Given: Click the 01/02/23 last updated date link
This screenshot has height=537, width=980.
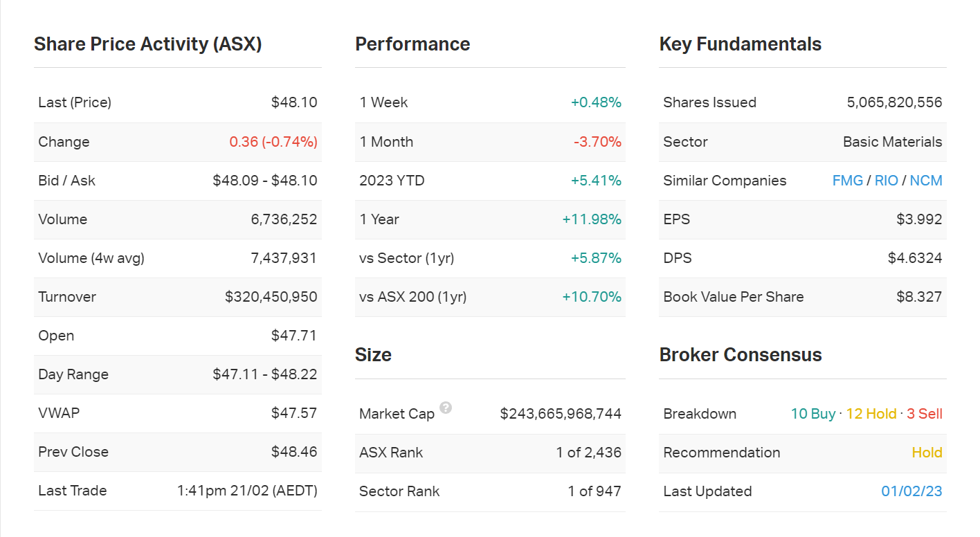Looking at the screenshot, I should click(x=911, y=491).
